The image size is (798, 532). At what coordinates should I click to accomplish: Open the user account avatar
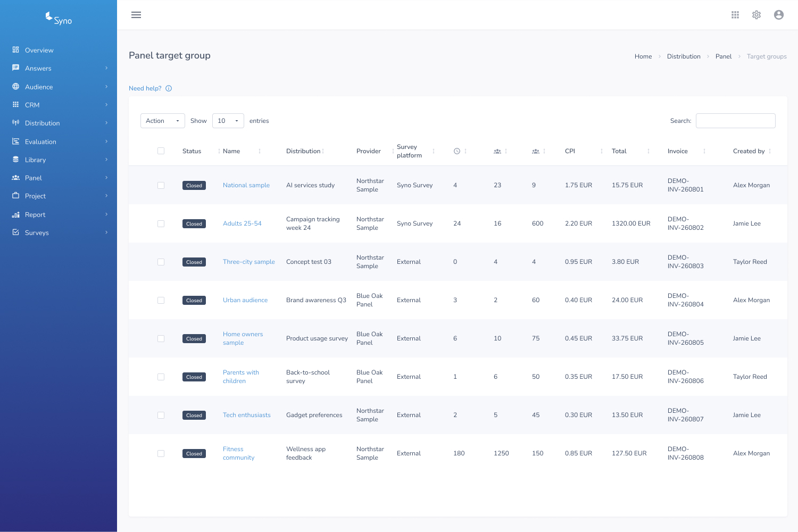pyautogui.click(x=779, y=15)
